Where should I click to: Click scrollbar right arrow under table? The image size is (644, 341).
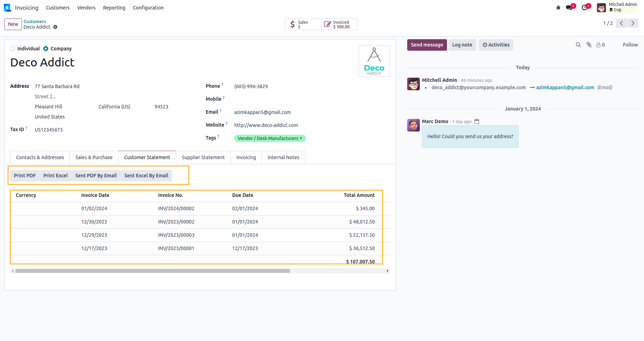pyautogui.click(x=388, y=271)
